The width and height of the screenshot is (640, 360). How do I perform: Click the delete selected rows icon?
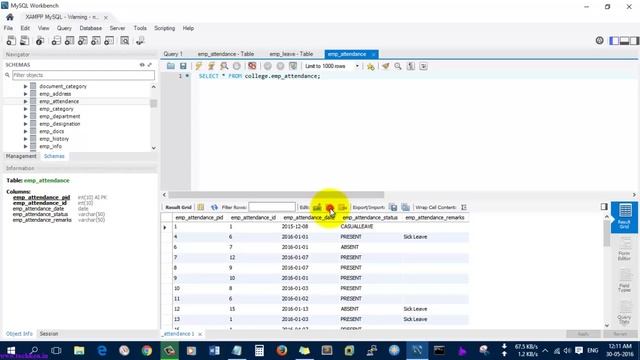pos(330,207)
